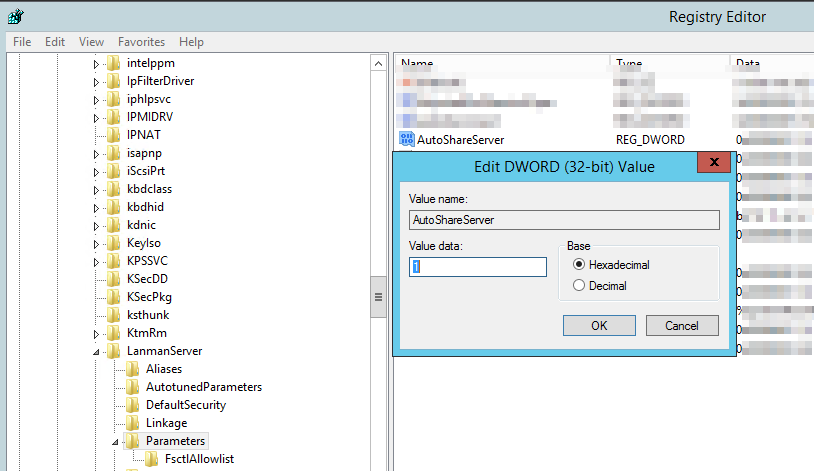Click the kbdclass folder icon
The width and height of the screenshot is (814, 471).
coord(114,189)
